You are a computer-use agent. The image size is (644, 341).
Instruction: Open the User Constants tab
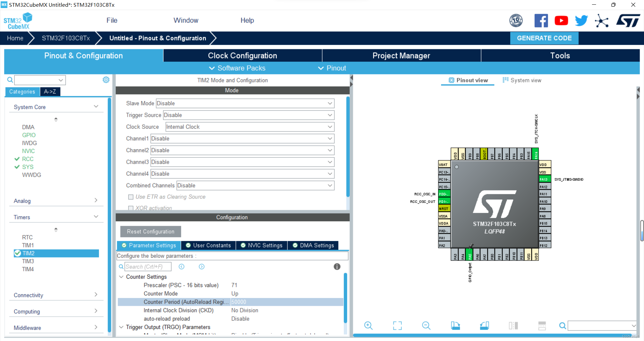click(x=208, y=245)
